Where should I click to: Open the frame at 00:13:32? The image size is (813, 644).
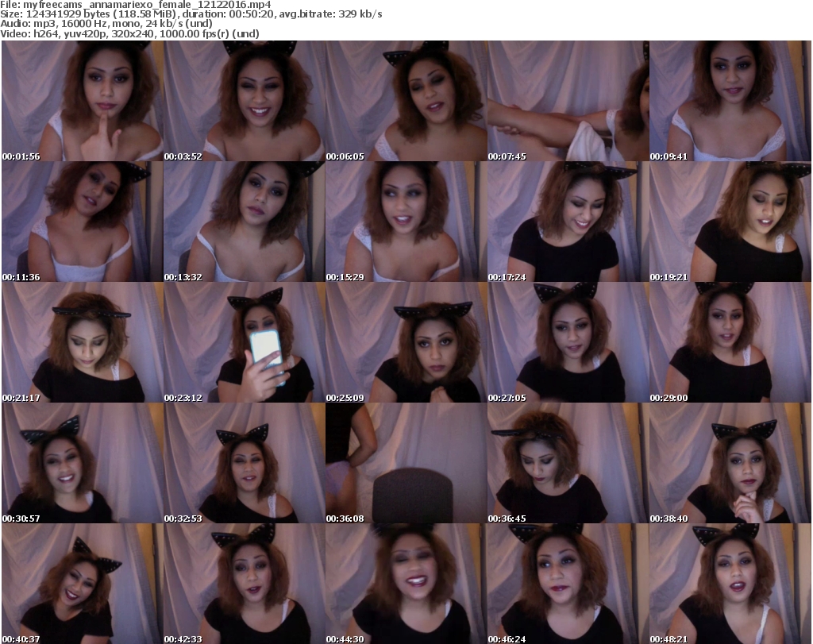coord(245,222)
